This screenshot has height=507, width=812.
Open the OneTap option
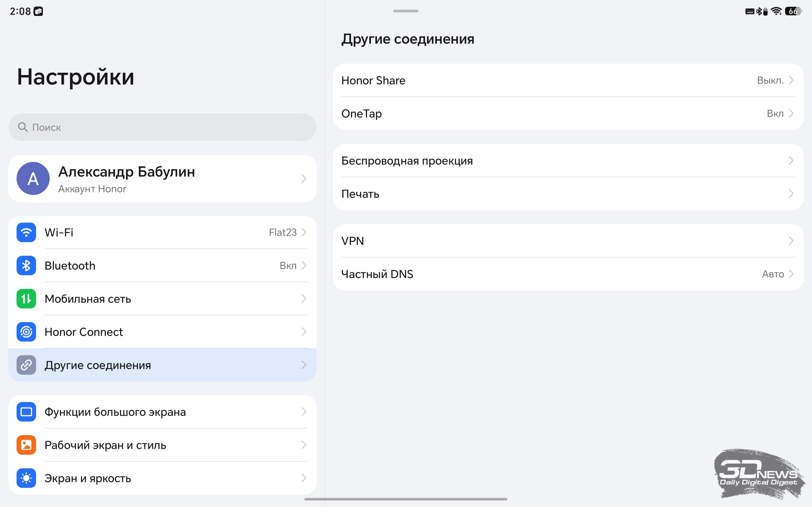[x=568, y=113]
